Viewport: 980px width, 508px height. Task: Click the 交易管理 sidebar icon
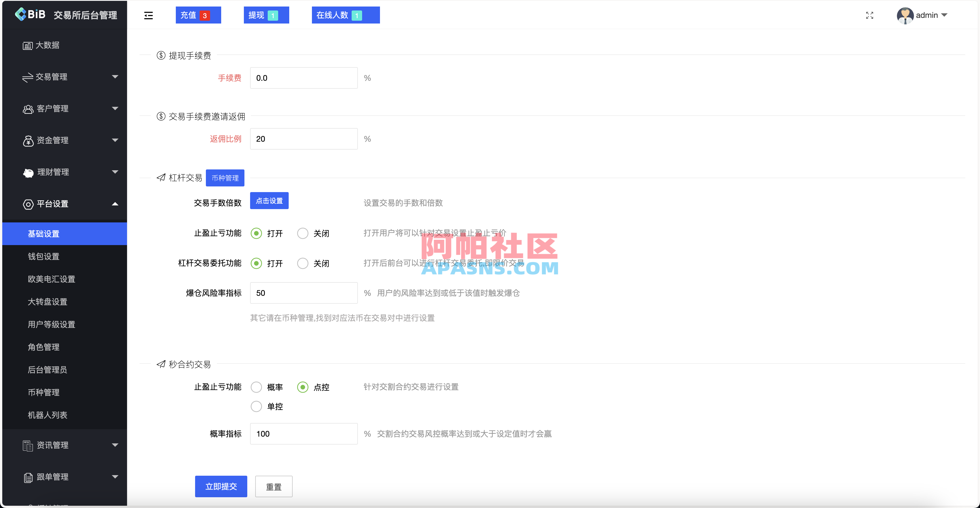(27, 77)
